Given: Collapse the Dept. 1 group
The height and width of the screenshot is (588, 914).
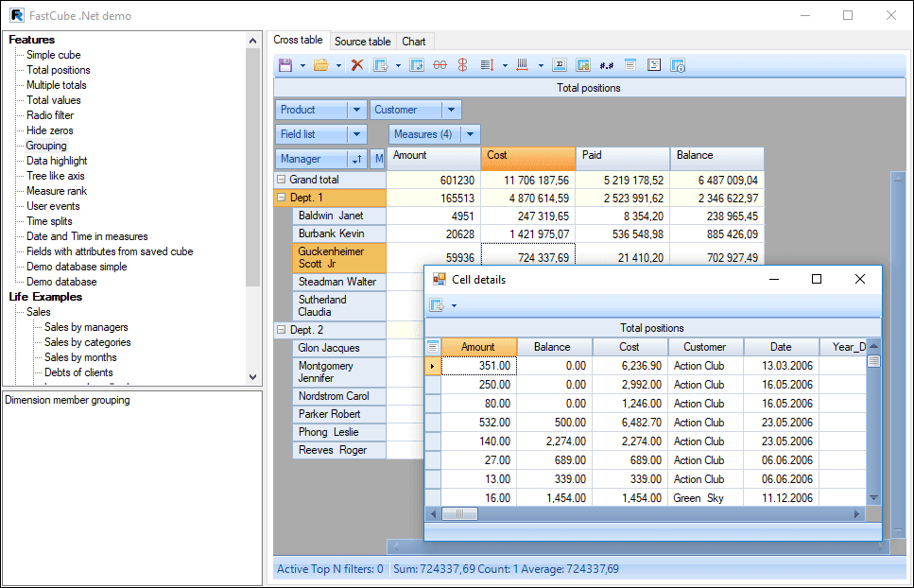Looking at the screenshot, I should click(x=281, y=198).
